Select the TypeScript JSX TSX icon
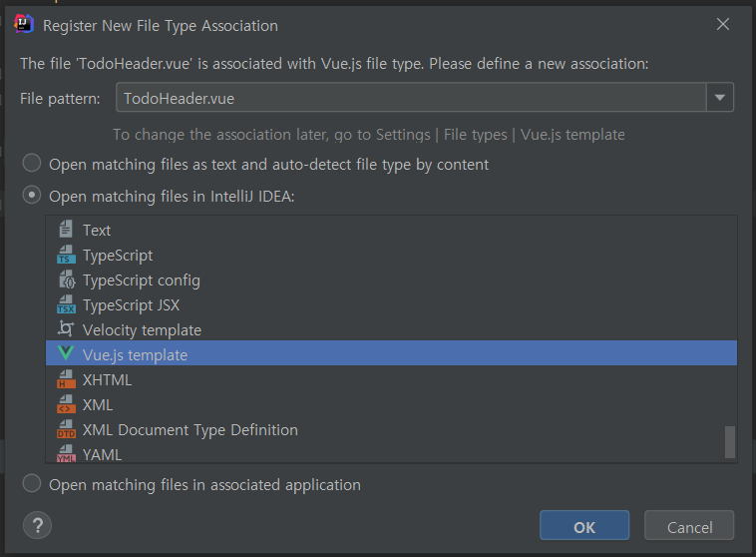 pyautogui.click(x=66, y=304)
